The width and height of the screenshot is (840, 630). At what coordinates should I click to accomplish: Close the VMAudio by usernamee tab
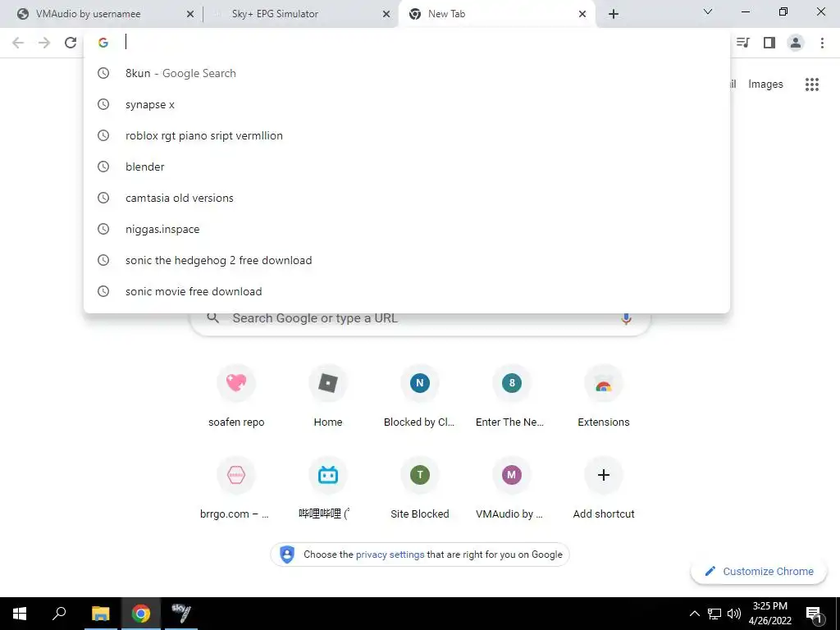click(x=190, y=15)
